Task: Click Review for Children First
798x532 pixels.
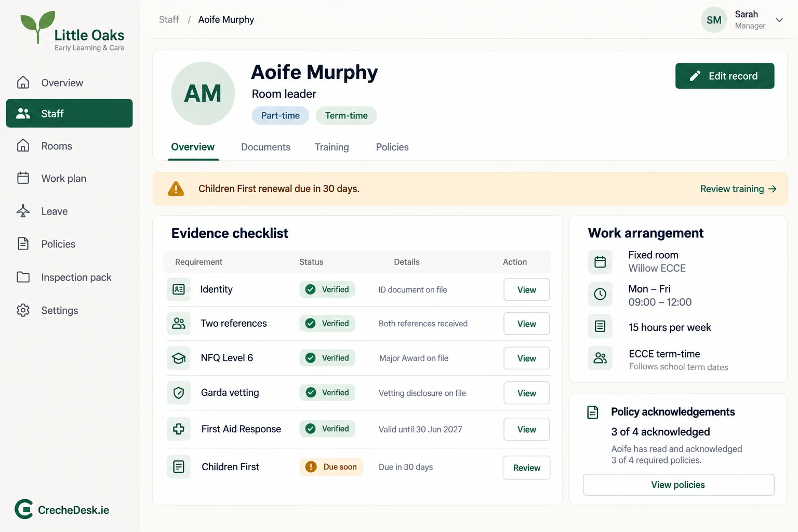Action: coord(526,468)
